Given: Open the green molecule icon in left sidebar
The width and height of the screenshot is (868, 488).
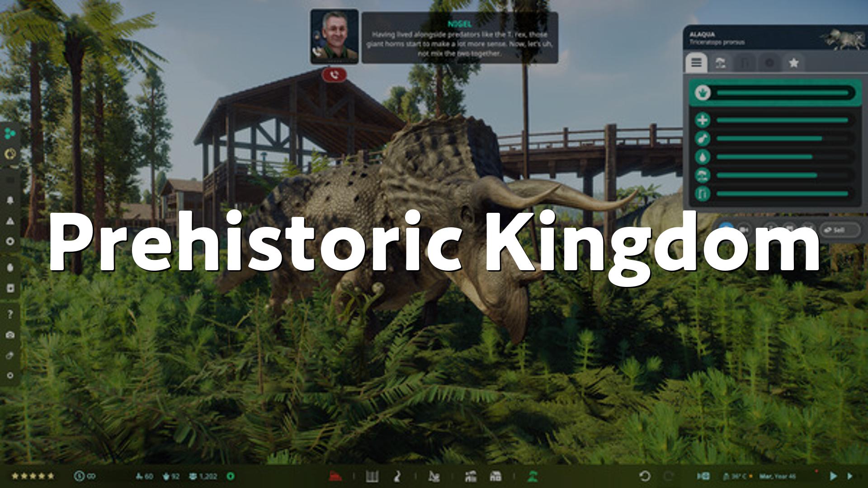Looking at the screenshot, I should [10, 133].
